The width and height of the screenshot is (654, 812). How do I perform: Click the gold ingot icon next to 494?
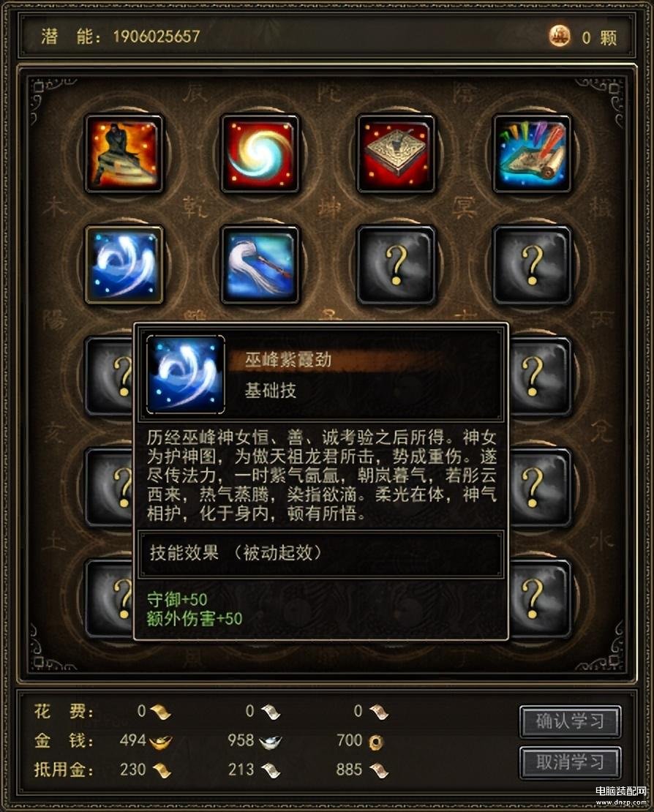pos(160,742)
